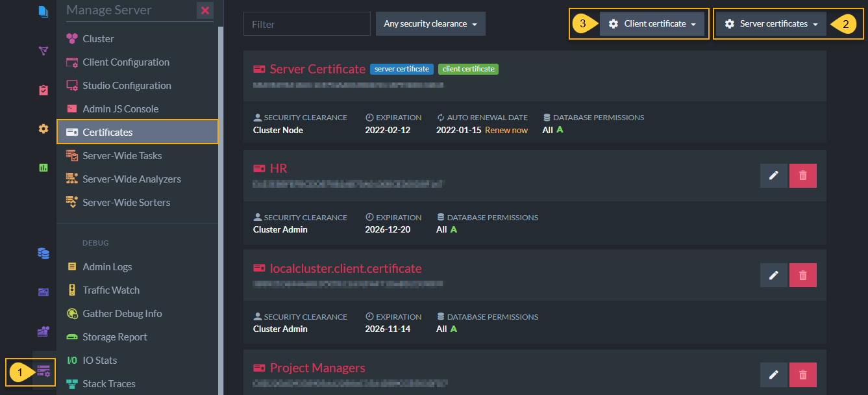
Task: Click Server Certificate title
Action: tap(317, 69)
